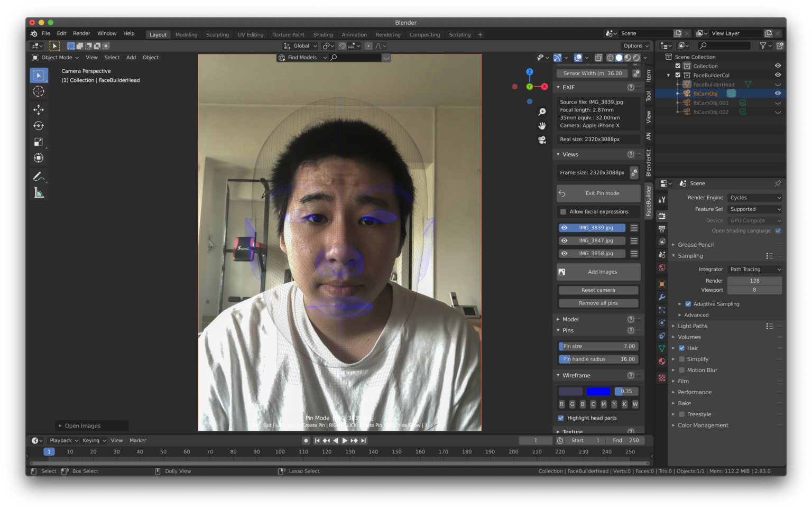
Task: Open the Object Mode dropdown
Action: tap(55, 58)
